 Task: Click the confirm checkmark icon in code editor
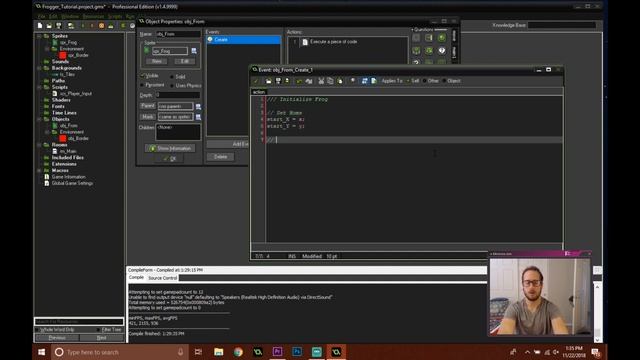click(x=256, y=81)
